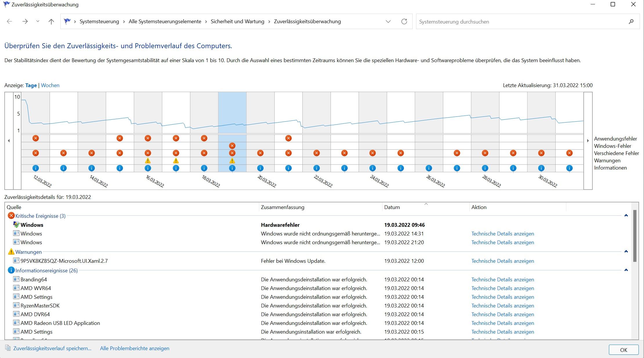Click Zuverlässigkeitsverlauf speichern link
Image resolution: width=644 pixels, height=358 pixels.
pyautogui.click(x=52, y=348)
